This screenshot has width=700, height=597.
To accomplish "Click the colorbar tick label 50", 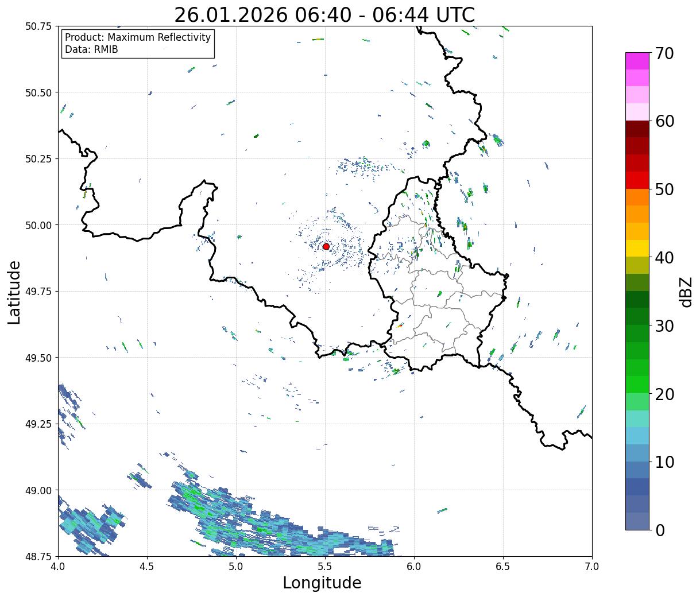I will pyautogui.click(x=664, y=189).
